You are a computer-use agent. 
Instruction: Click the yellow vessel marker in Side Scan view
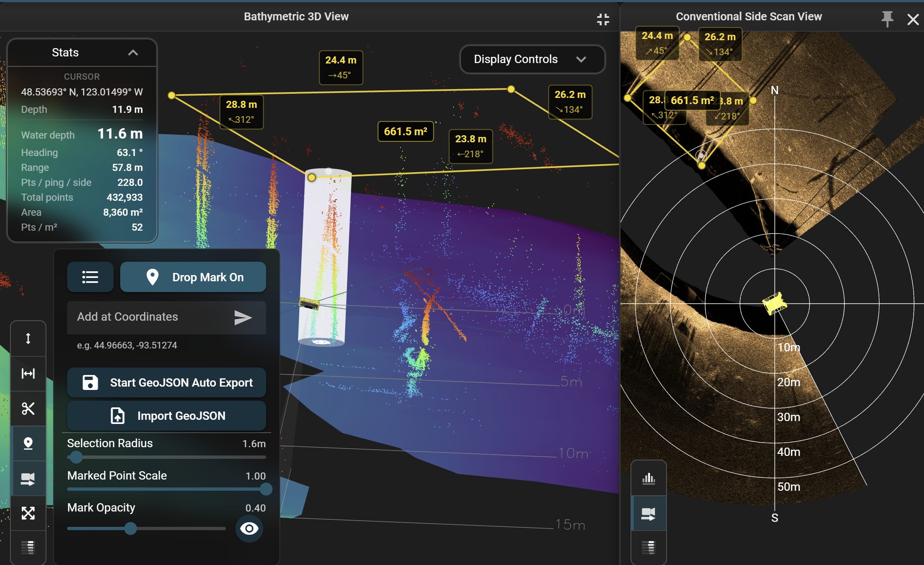point(774,303)
